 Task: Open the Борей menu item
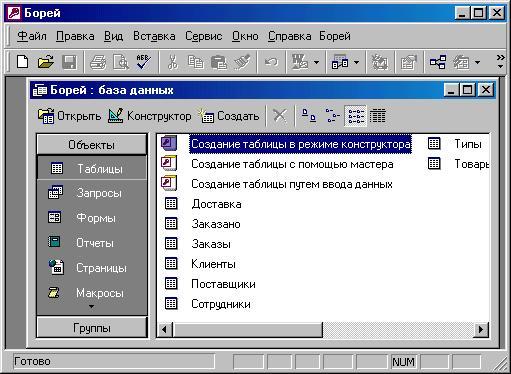click(x=335, y=36)
